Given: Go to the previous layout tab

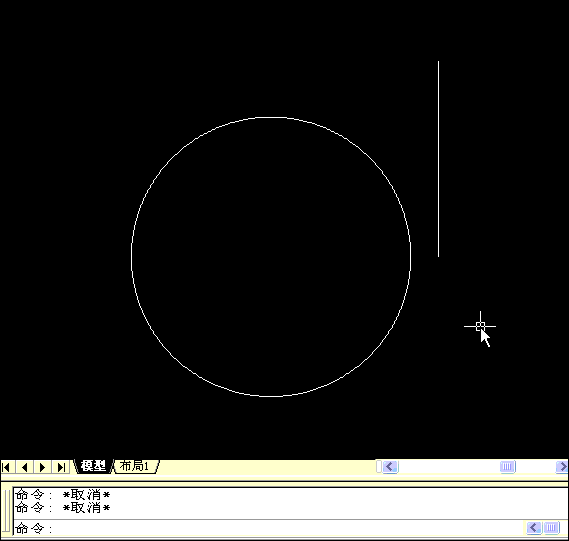Looking at the screenshot, I should 24,467.
